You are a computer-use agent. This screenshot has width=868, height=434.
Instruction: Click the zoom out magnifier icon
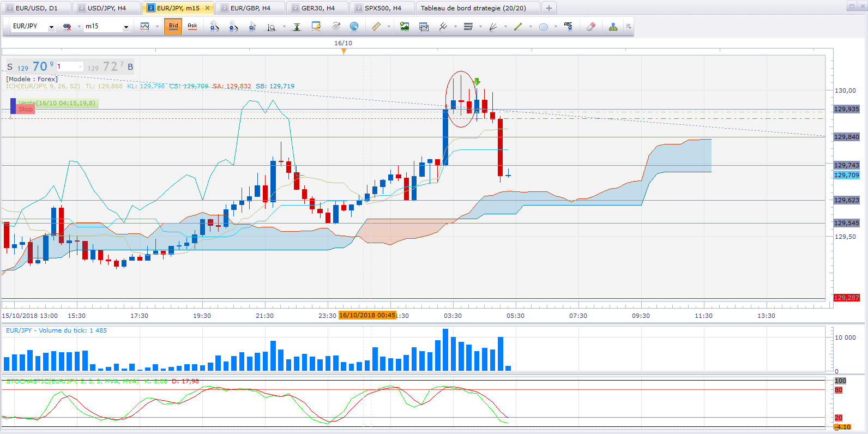[x=233, y=26]
